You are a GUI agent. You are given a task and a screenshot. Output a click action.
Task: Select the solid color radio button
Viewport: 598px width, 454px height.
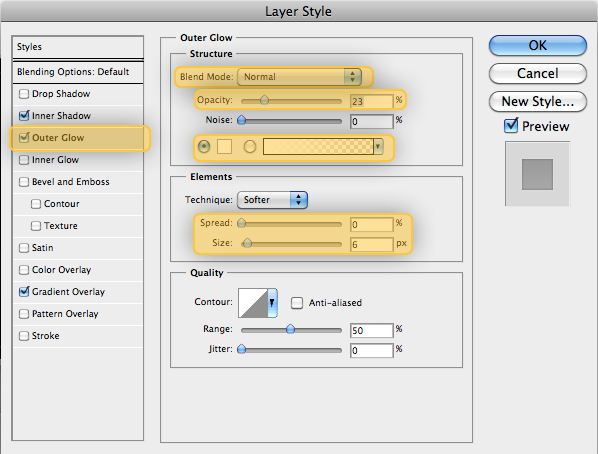tap(204, 147)
